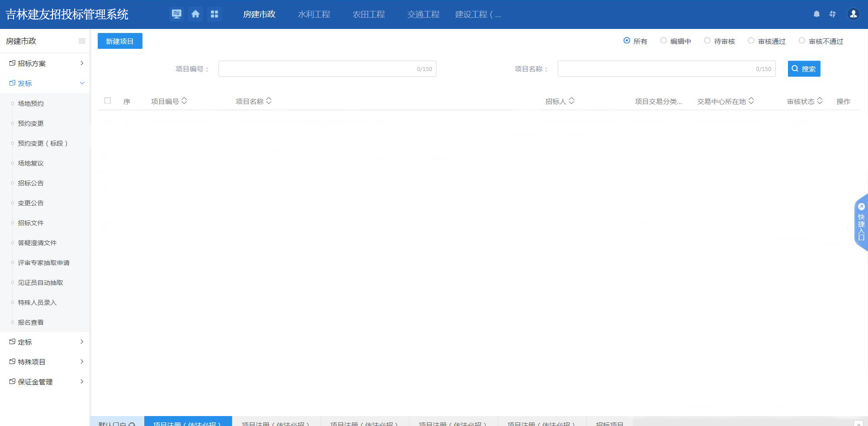
Task: Open the four-square grid icon
Action: (x=214, y=14)
